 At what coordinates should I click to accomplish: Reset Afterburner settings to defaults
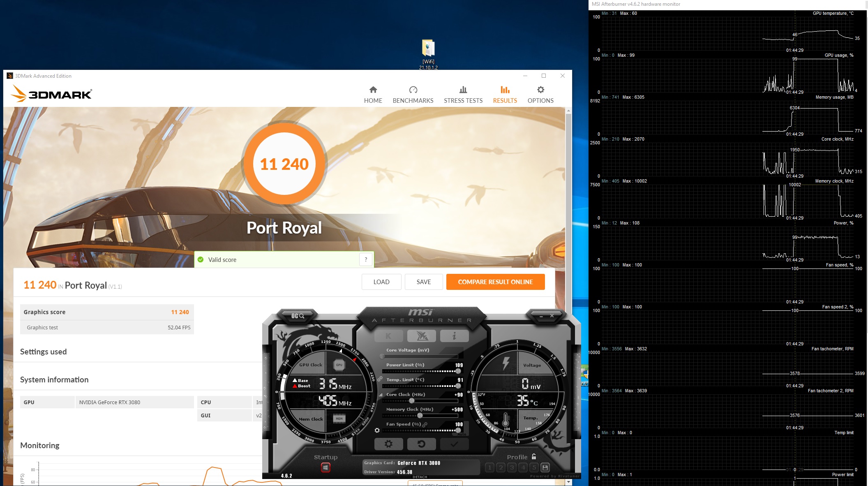coord(421,444)
